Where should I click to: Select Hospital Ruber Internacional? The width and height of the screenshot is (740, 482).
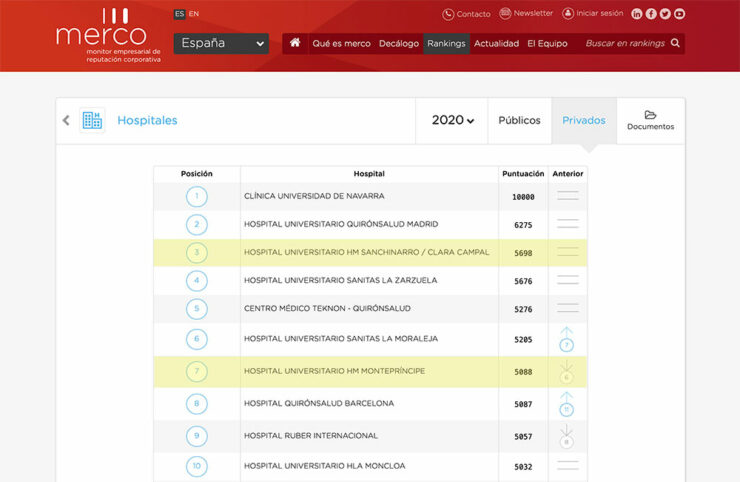311,436
